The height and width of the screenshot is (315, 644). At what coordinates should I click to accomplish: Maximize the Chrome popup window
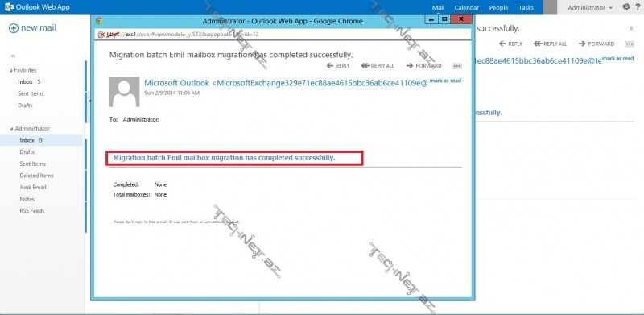click(x=444, y=19)
